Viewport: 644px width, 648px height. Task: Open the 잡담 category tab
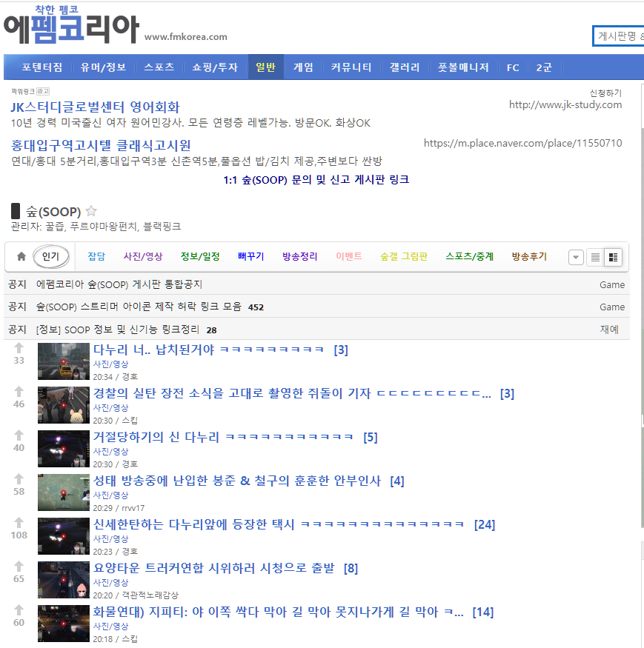[96, 257]
